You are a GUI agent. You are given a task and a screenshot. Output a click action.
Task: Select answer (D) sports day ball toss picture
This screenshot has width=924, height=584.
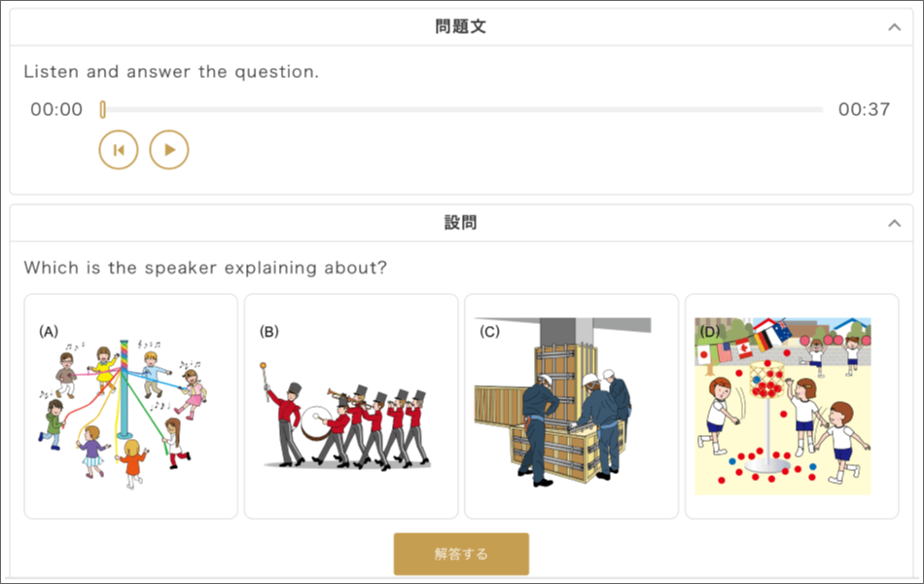point(792,407)
